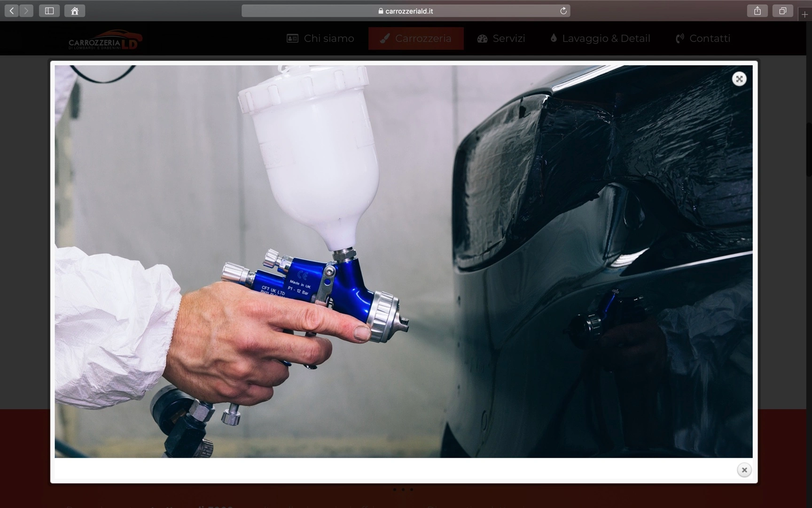Open the Safari share menu

click(x=757, y=11)
